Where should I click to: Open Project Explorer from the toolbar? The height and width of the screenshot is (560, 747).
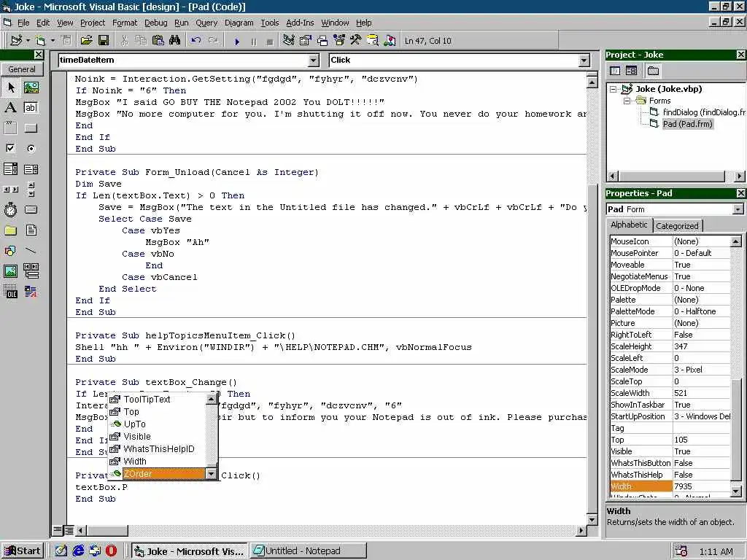tap(288, 41)
